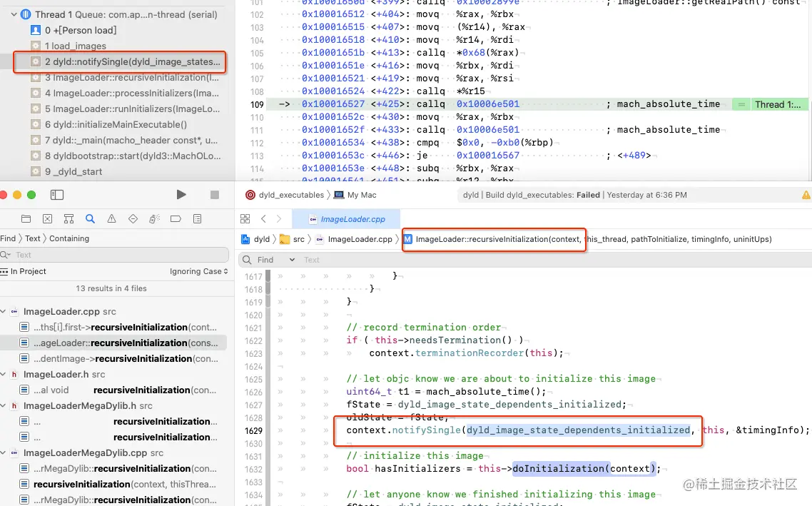Open the related items grid icon

click(x=245, y=218)
